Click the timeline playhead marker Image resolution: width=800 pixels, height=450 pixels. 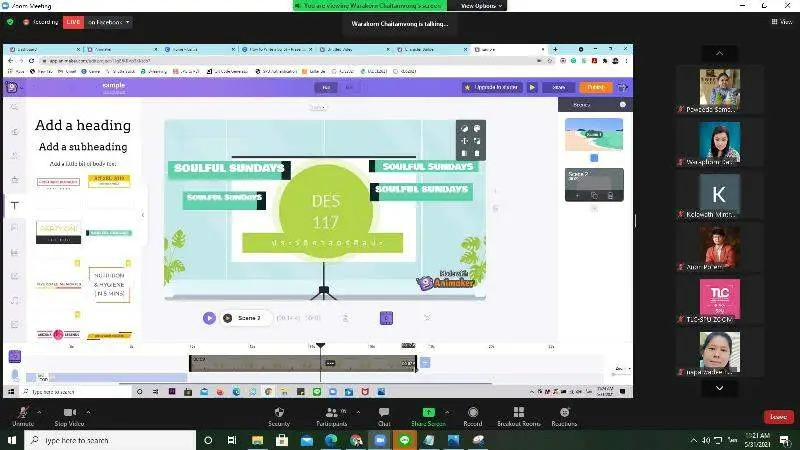pos(321,346)
